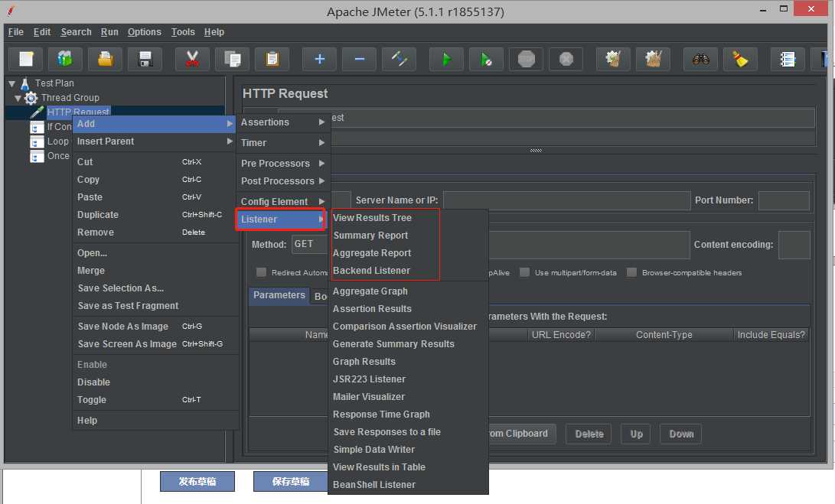The image size is (835, 504).
Task: Click the Content encoding field
Action: click(794, 245)
